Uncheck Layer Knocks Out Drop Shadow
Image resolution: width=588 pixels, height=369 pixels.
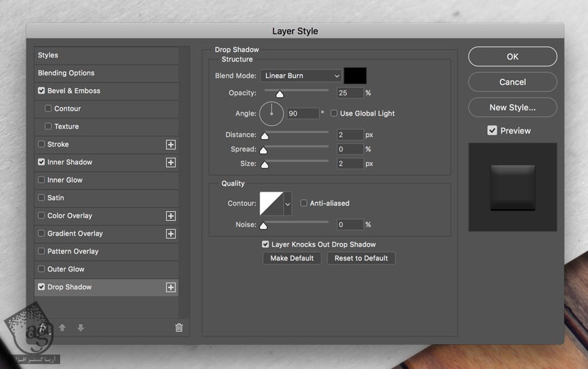point(266,244)
